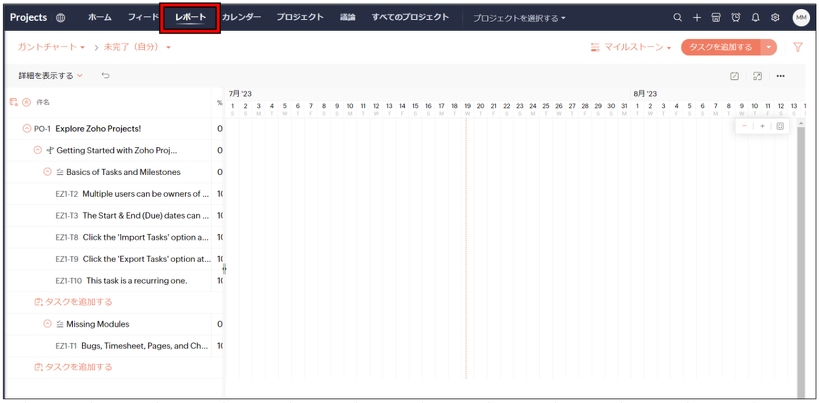This screenshot has width=820, height=403.
Task: Open the fullscreen expand icon in Gantt toolbar
Action: click(x=757, y=76)
